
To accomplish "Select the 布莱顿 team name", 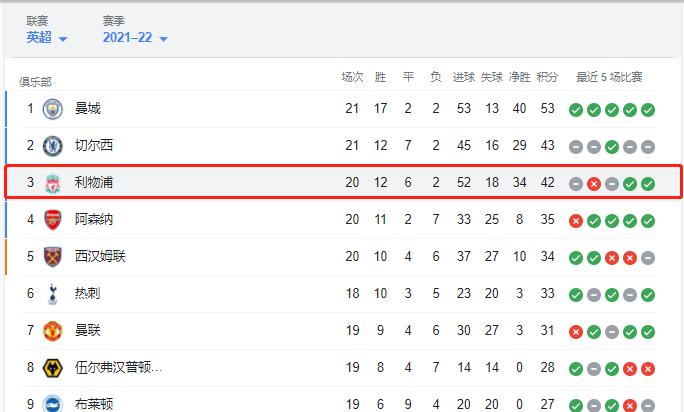I will (94, 404).
